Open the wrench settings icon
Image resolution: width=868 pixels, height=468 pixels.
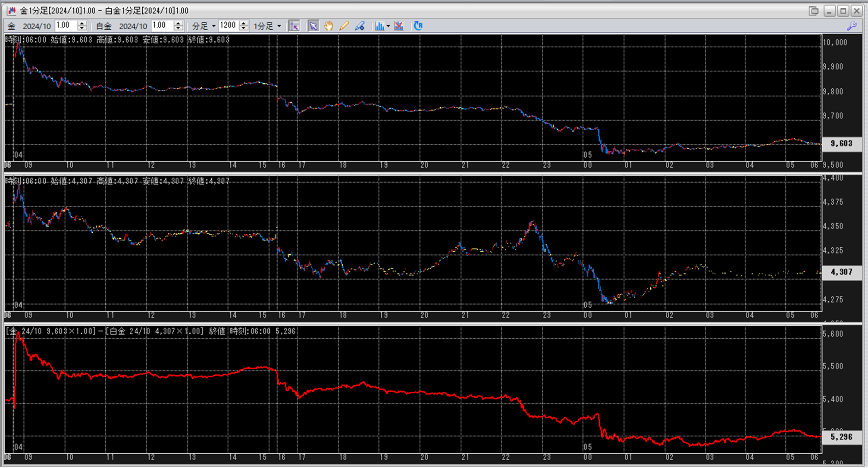tap(852, 26)
